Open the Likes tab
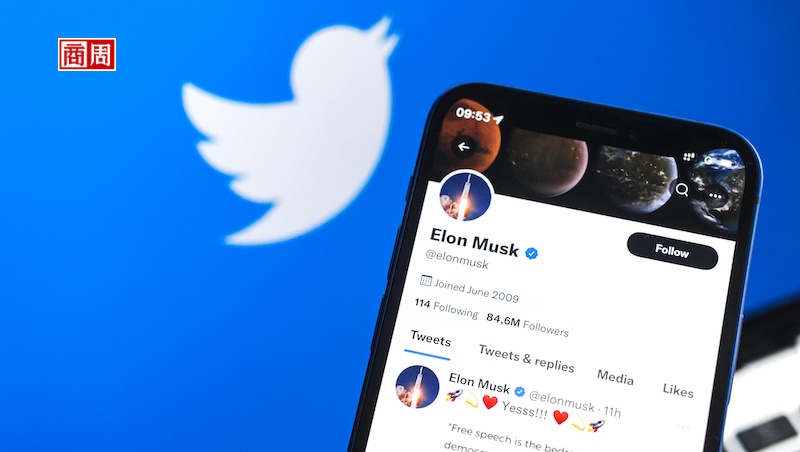The height and width of the screenshot is (452, 800). pyautogui.click(x=678, y=390)
